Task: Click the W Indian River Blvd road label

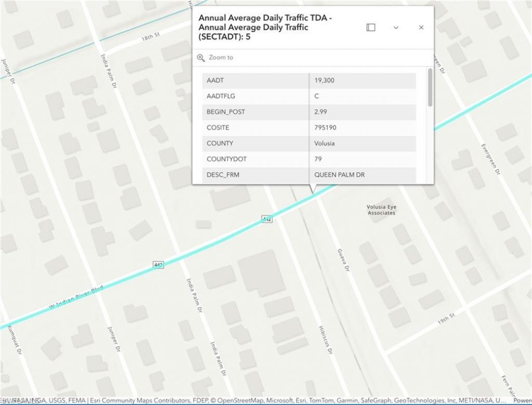Action: (x=76, y=297)
